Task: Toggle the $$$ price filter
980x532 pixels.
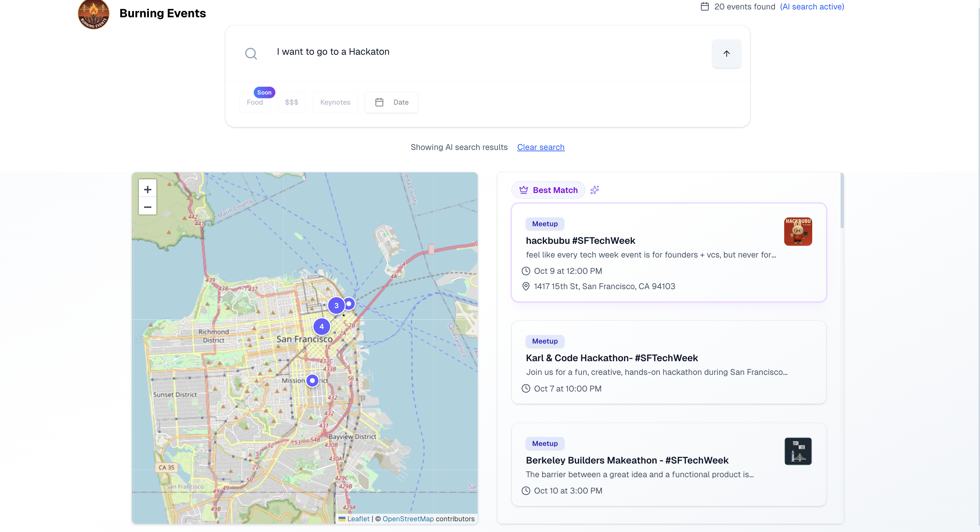Action: pos(291,102)
